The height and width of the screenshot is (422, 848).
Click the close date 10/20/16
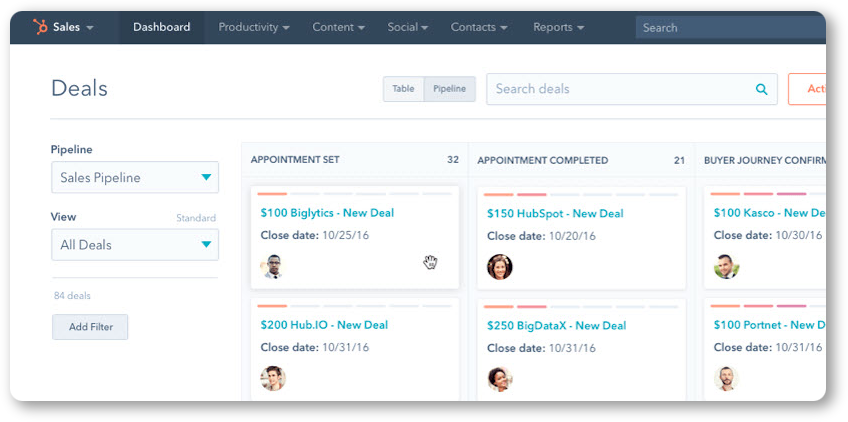pyautogui.click(x=573, y=236)
